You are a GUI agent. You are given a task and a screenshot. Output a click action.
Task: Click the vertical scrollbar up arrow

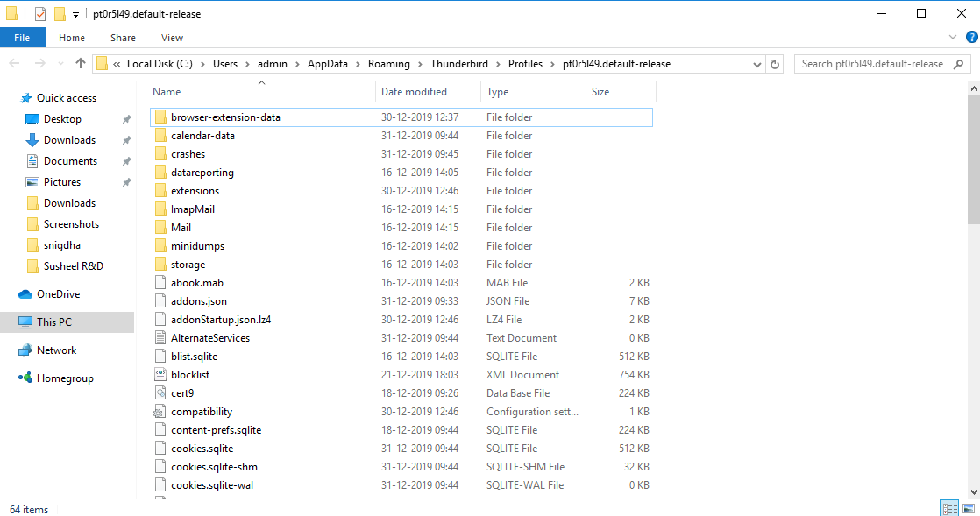tap(974, 89)
